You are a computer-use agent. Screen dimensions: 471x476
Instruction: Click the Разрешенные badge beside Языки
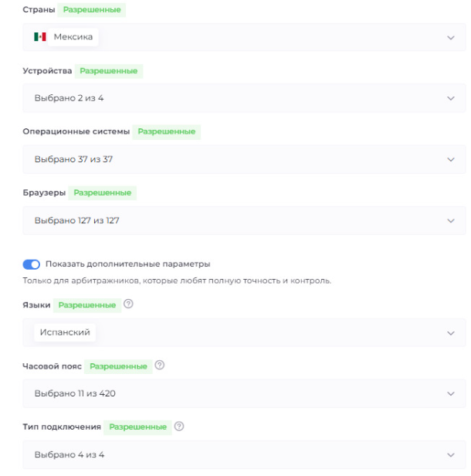87,305
